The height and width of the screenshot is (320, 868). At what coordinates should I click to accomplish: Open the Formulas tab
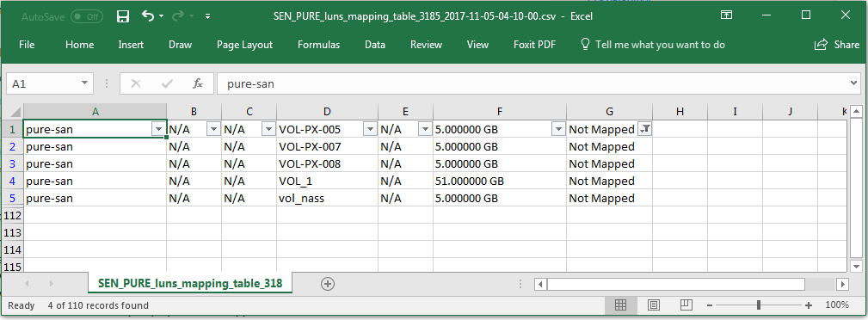tap(318, 45)
